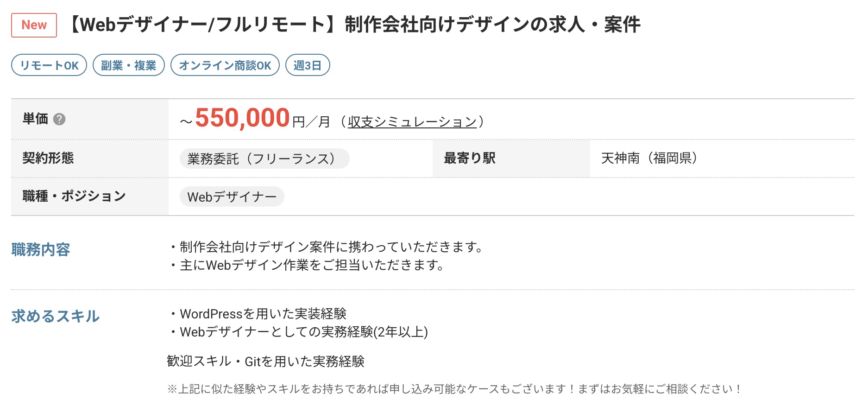Click the 歓迎スキル Git experience line
Screen dimensions: 868x406
pos(266,361)
